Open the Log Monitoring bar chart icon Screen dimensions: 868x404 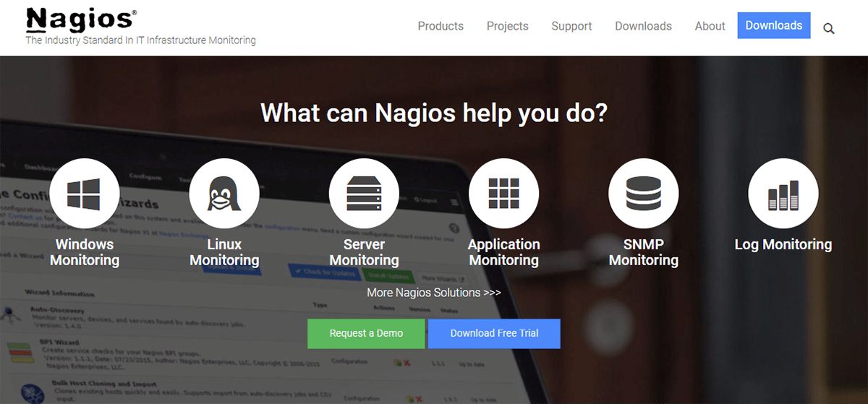[x=783, y=194]
